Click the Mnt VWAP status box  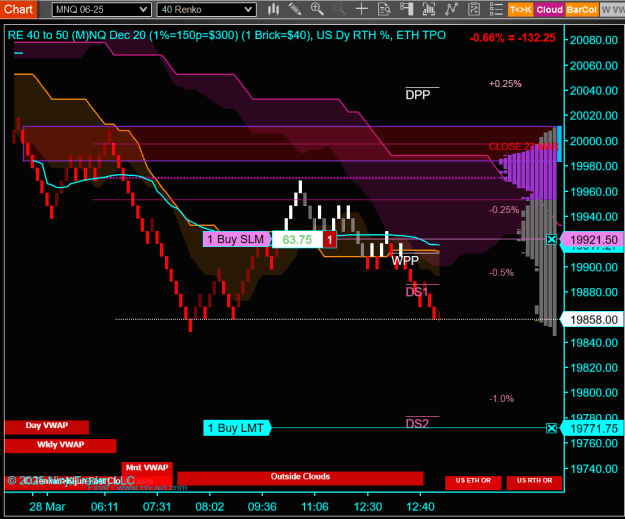[147, 468]
